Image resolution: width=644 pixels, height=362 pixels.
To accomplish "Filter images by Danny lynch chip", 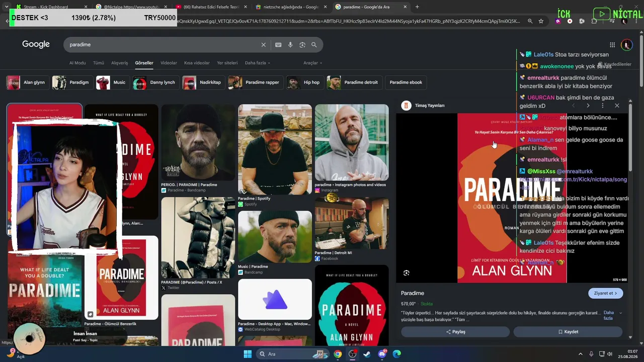I will click(156, 82).
